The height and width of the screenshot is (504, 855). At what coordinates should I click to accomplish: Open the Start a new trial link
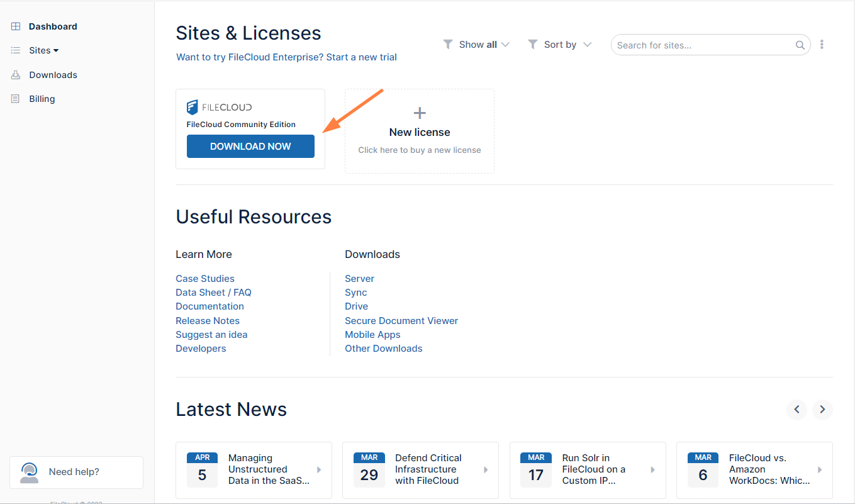(362, 57)
